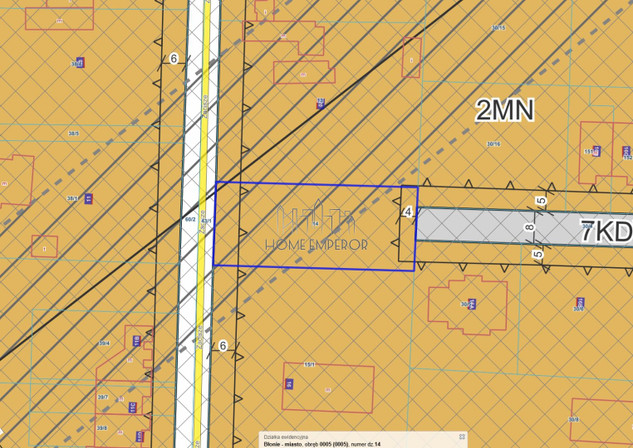Click parcel number 15/1 label
The width and height of the screenshot is (633, 448).
tap(310, 365)
